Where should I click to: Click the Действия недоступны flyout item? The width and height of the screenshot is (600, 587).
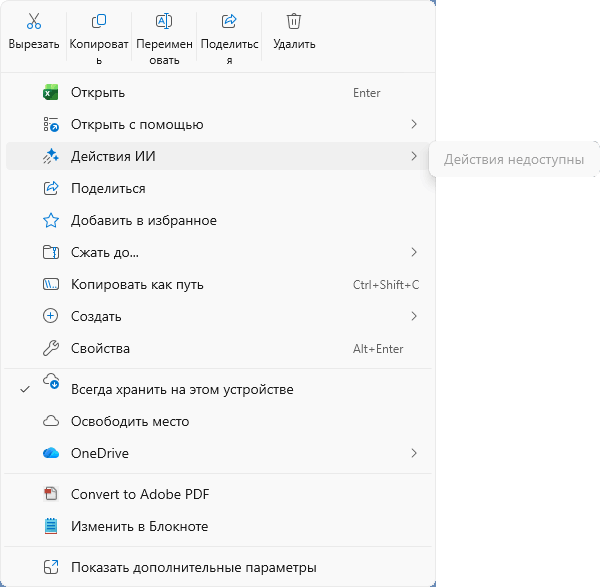pos(514,159)
